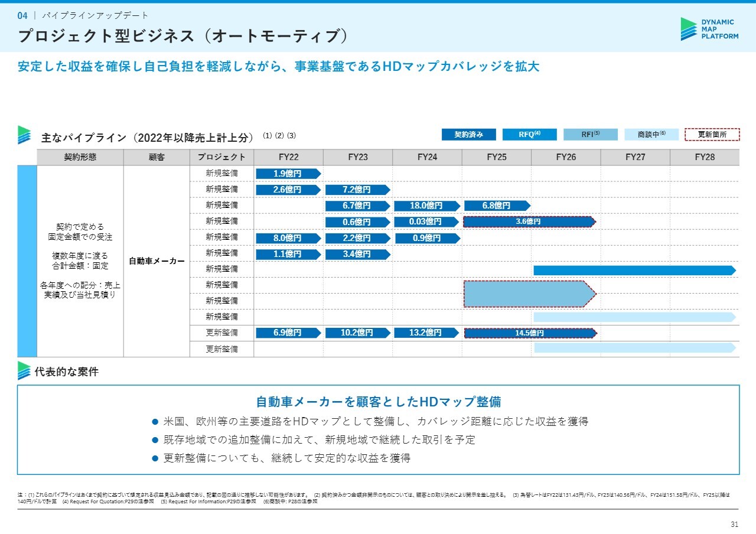
Task: Click the FY28 column header
Action: click(705, 157)
